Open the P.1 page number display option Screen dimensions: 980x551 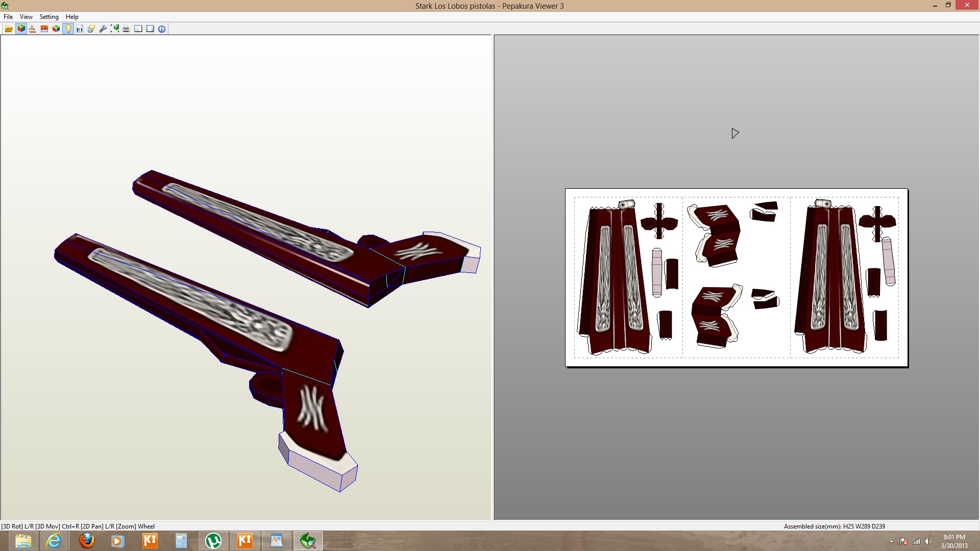point(79,29)
